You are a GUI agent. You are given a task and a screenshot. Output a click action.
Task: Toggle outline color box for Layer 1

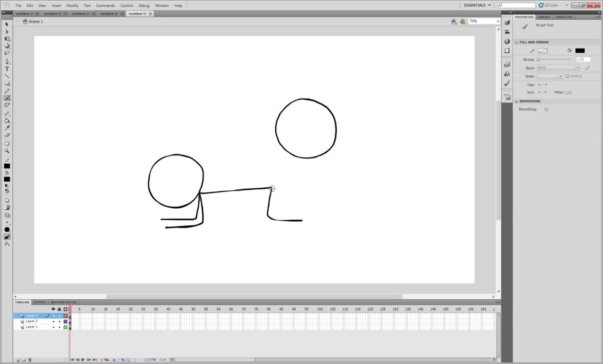point(65,327)
